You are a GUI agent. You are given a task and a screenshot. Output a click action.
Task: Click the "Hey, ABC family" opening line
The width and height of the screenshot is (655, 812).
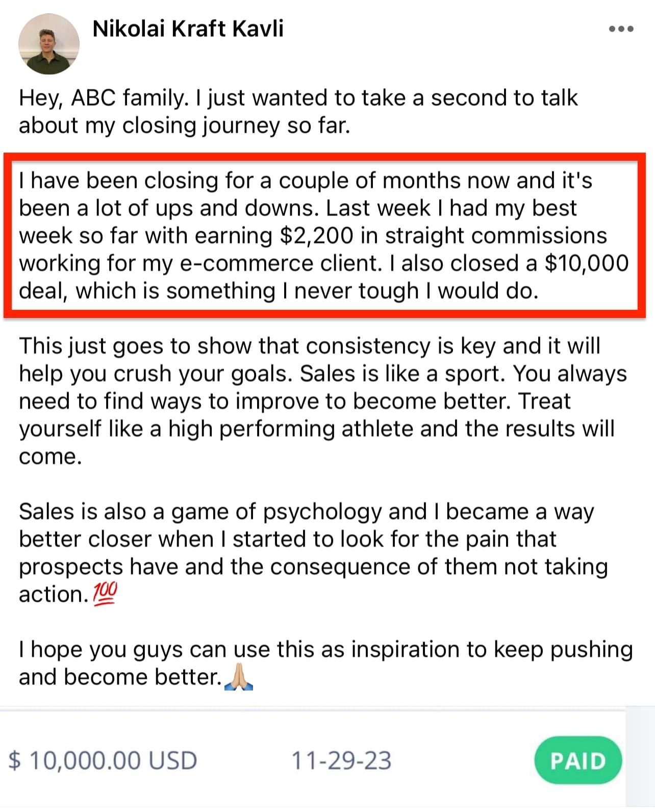[x=298, y=111]
